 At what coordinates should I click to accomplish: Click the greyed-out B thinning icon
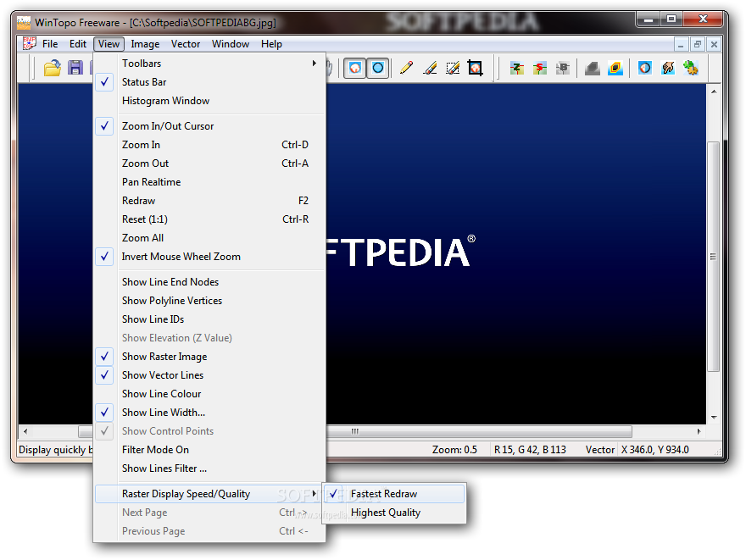pyautogui.click(x=562, y=68)
